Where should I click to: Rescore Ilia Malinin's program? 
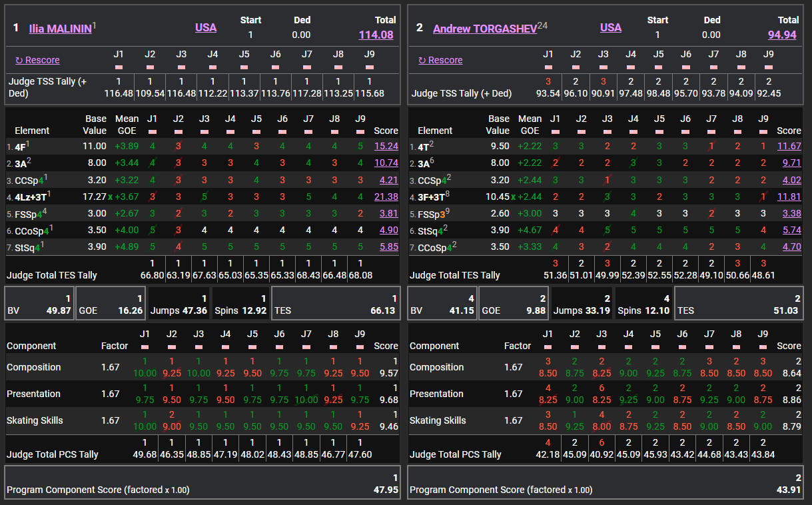click(38, 60)
